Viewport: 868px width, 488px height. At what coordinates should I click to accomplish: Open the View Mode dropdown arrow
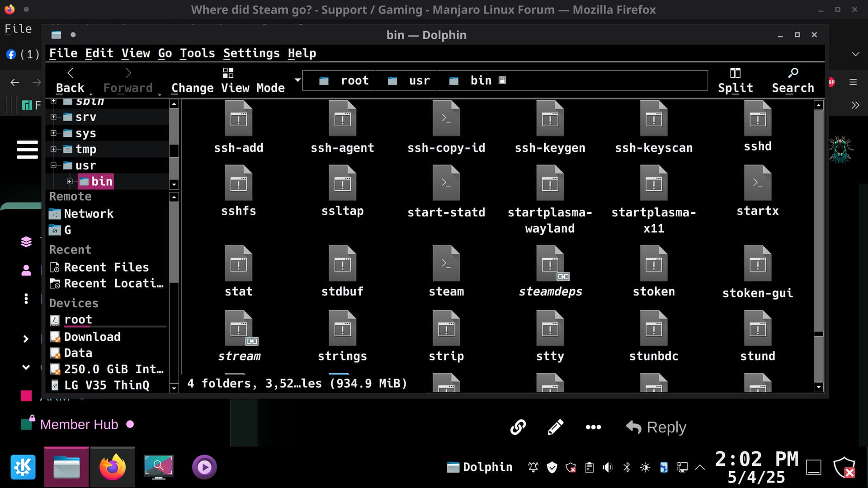(297, 80)
